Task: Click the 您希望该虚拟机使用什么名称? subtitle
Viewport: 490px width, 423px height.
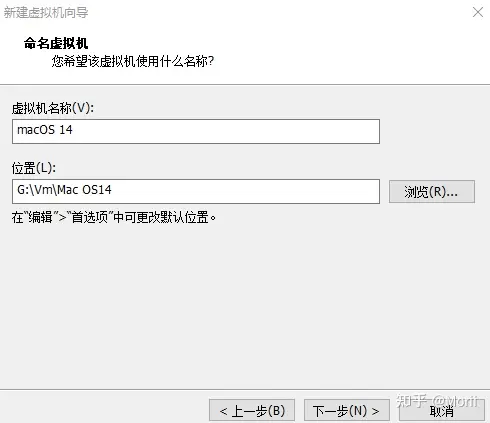Action: [x=133, y=61]
